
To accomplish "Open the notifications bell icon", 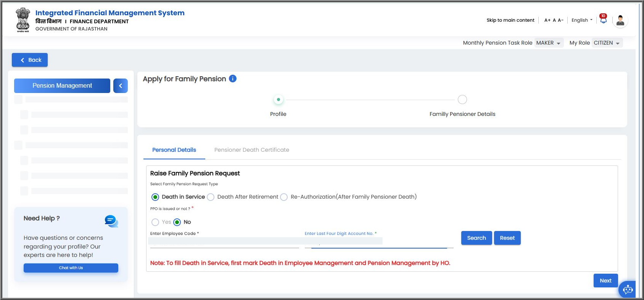I will [x=603, y=19].
